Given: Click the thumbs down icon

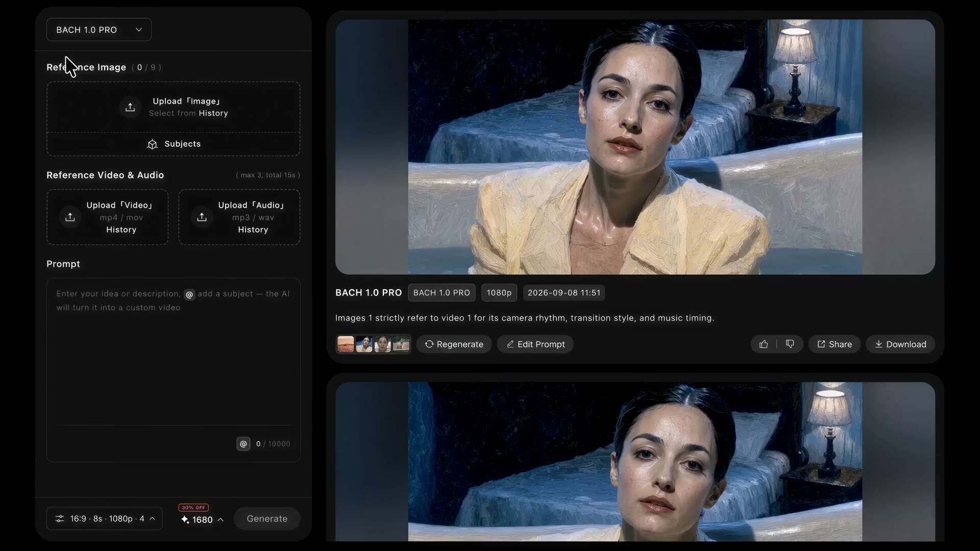Looking at the screenshot, I should [x=790, y=344].
